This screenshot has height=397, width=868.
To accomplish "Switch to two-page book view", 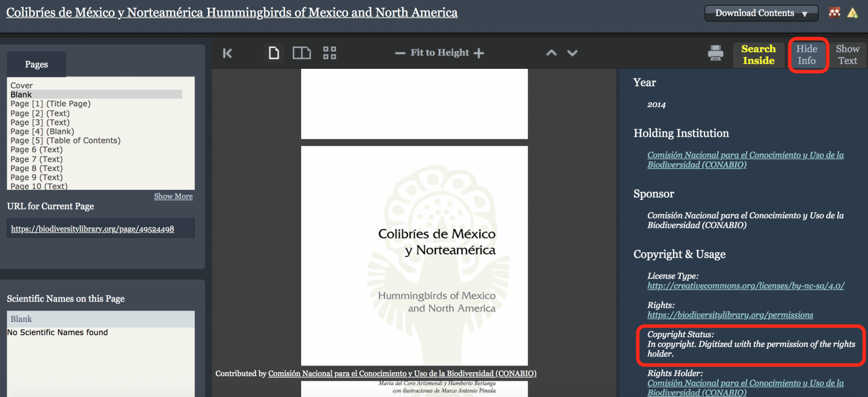I will pos(302,53).
